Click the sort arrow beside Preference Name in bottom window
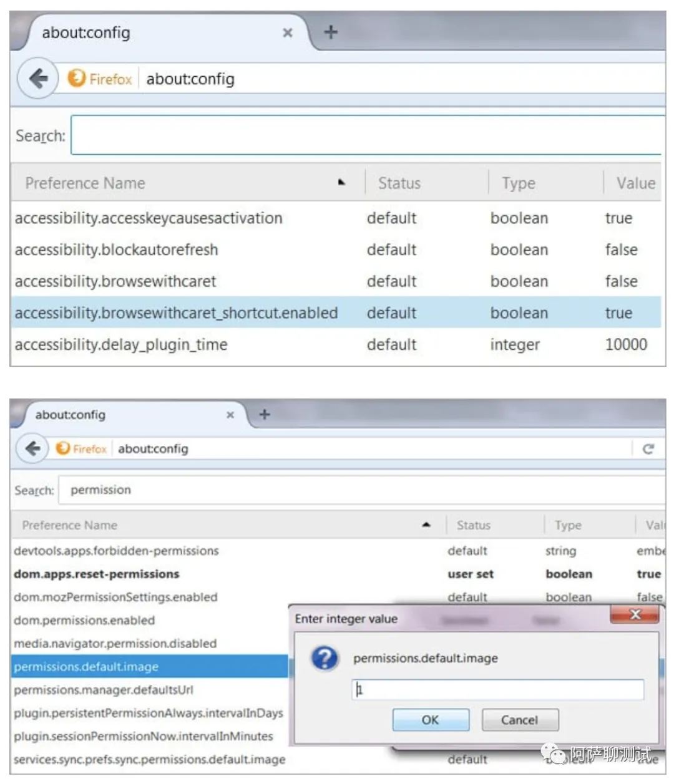 click(426, 525)
